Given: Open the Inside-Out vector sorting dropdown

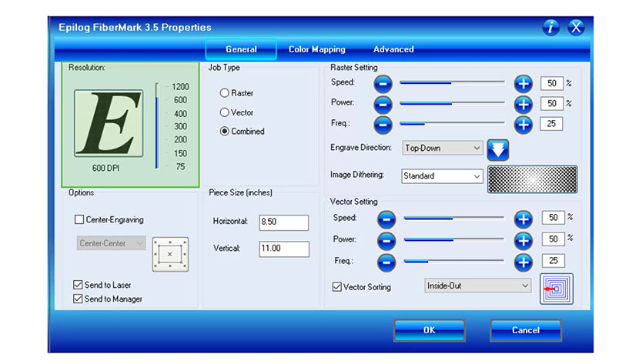Looking at the screenshot, I should point(477,286).
